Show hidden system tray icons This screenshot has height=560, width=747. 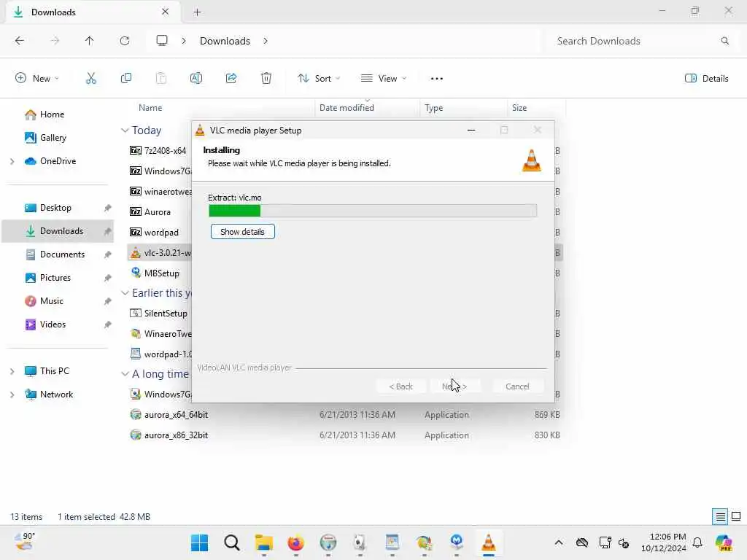(558, 542)
